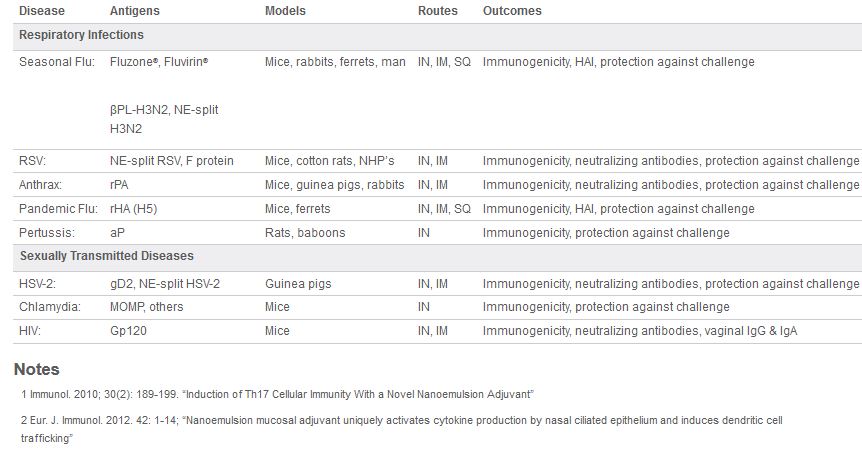Click the Models column header
The width and height of the screenshot is (862, 468).
point(285,11)
